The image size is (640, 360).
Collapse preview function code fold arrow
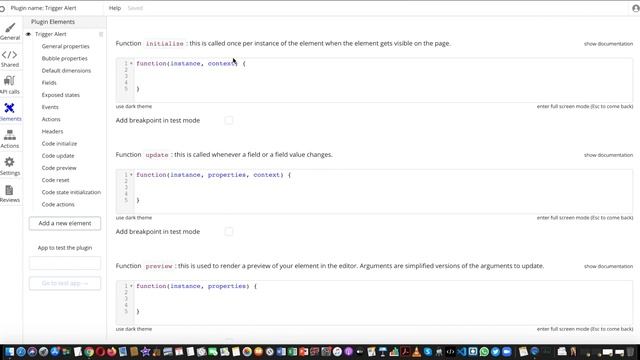(x=131, y=286)
